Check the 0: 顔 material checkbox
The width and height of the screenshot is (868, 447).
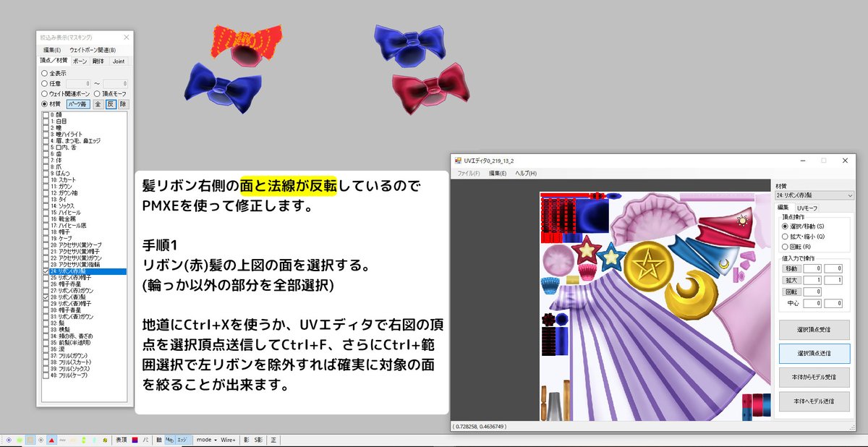(x=46, y=114)
